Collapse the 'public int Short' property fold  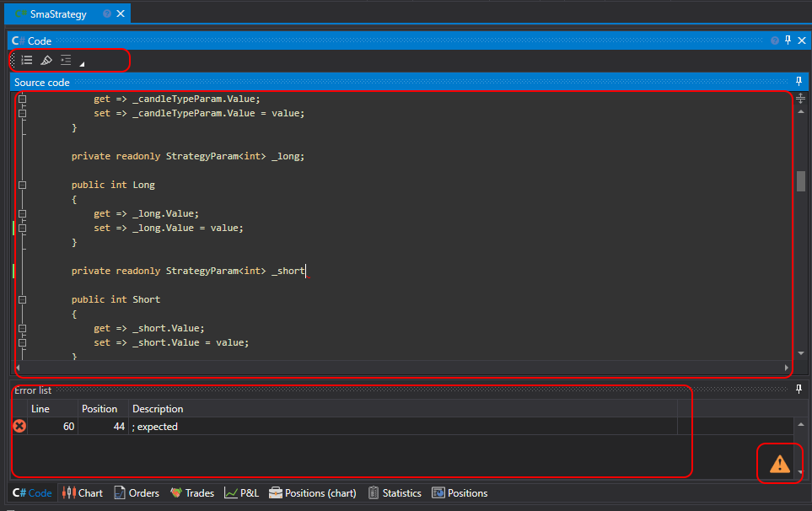point(22,299)
